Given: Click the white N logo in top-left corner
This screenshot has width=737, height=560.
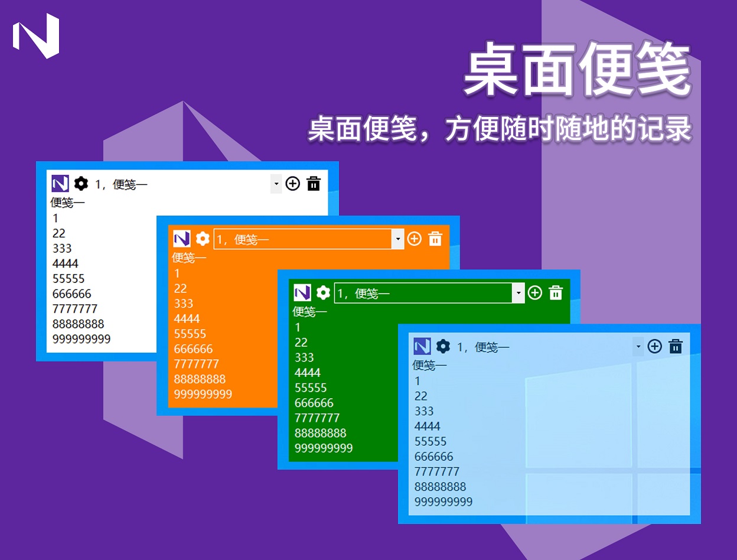Looking at the screenshot, I should coord(36,36).
